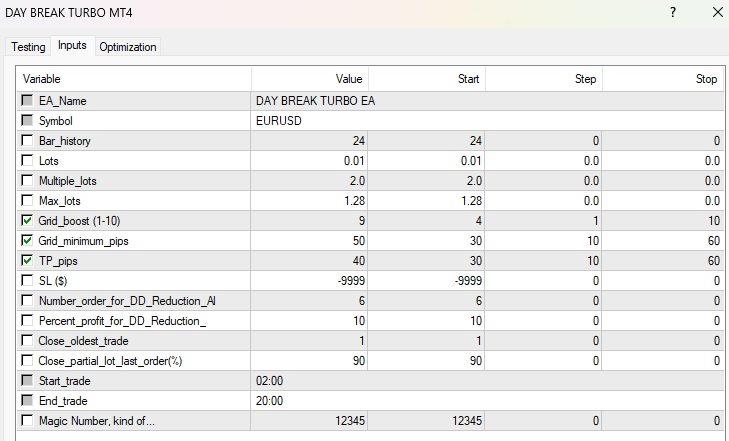The width and height of the screenshot is (729, 441).
Task: Edit the Grid_boost stop value 10
Action: [663, 221]
